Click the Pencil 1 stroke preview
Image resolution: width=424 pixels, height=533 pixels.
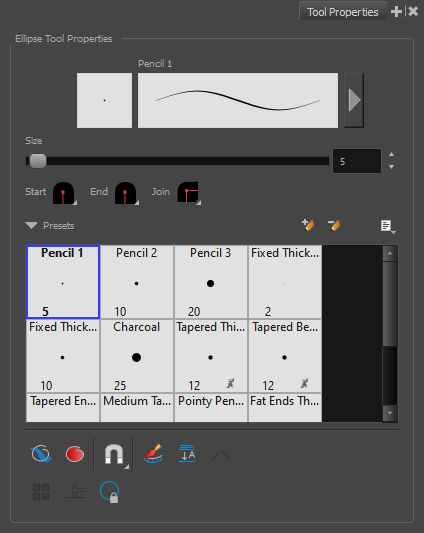tap(238, 100)
